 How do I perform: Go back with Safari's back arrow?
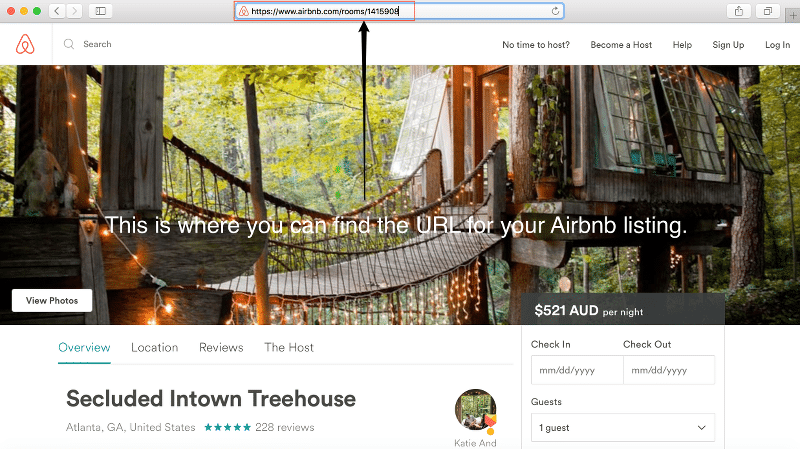tap(57, 11)
